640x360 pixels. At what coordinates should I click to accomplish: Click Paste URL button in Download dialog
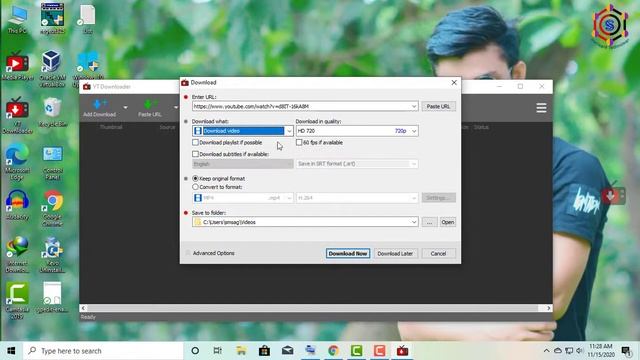point(438,106)
